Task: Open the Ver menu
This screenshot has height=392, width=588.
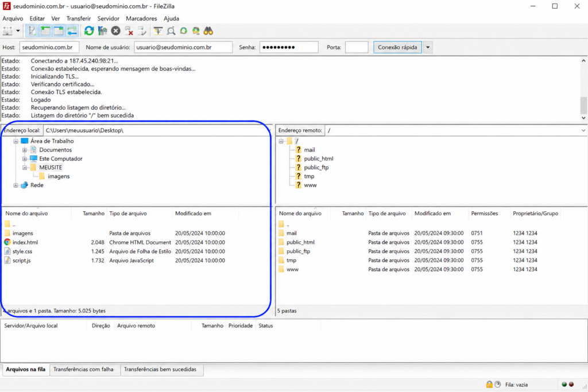Action: 56,18
